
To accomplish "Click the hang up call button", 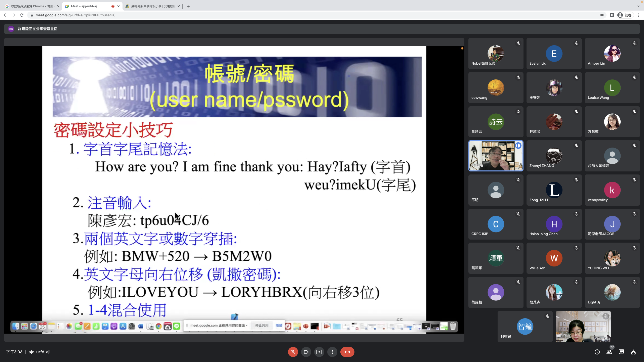I will point(347,352).
